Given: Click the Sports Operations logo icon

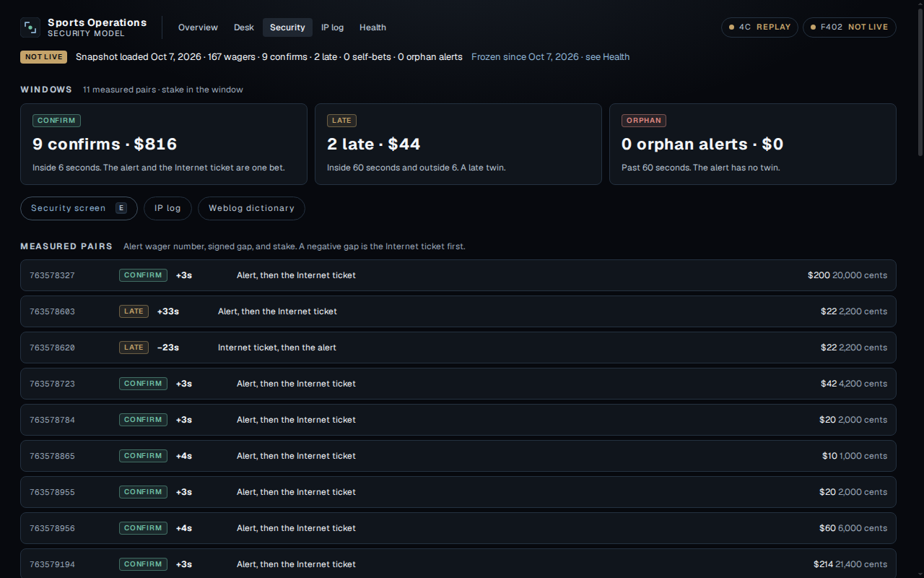Looking at the screenshot, I should click(30, 27).
